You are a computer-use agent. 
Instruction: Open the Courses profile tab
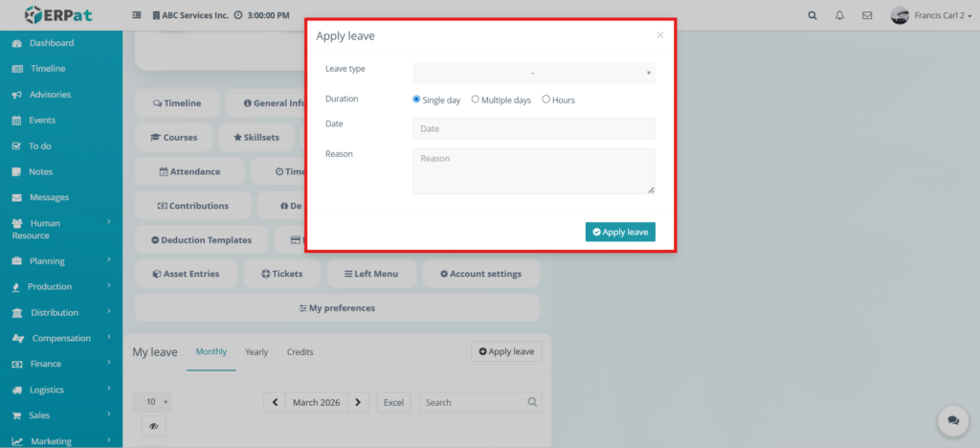tap(174, 138)
